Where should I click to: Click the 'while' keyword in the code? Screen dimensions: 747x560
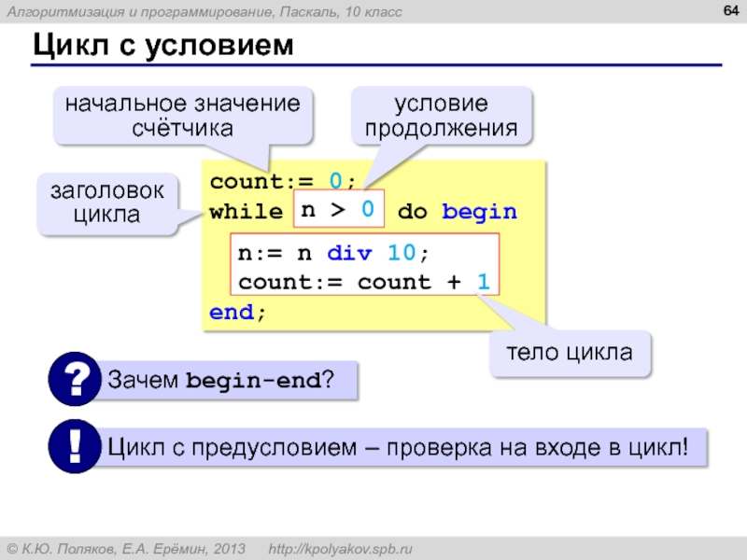246,212
